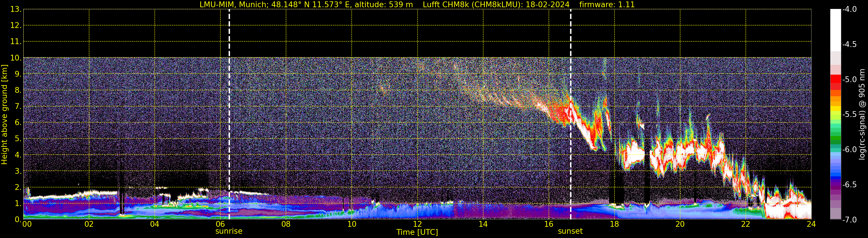Click the colorbar tick label '-4.0'
Screen dimensions: 868x238
pos(849,10)
